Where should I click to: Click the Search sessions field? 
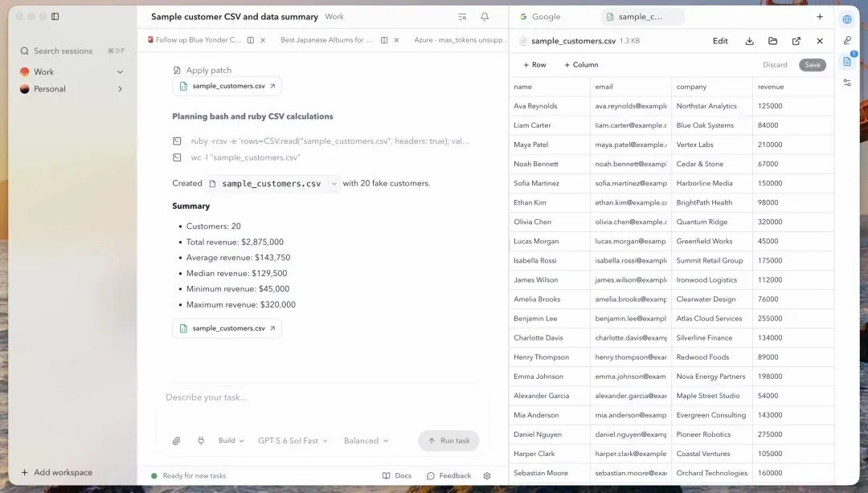pos(72,51)
